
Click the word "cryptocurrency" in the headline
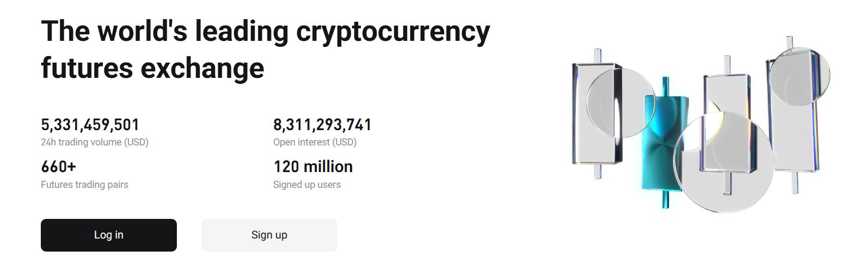[x=393, y=30]
